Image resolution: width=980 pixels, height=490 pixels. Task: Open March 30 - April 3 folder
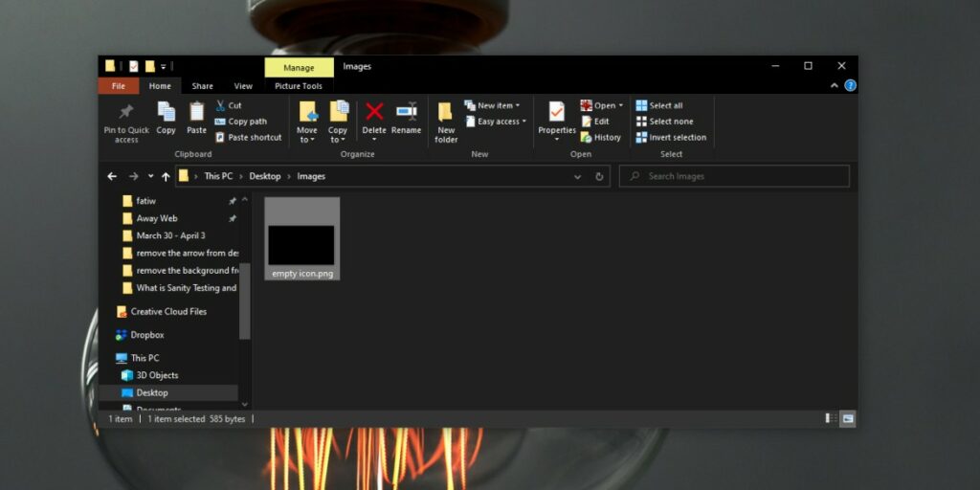[x=168, y=235]
